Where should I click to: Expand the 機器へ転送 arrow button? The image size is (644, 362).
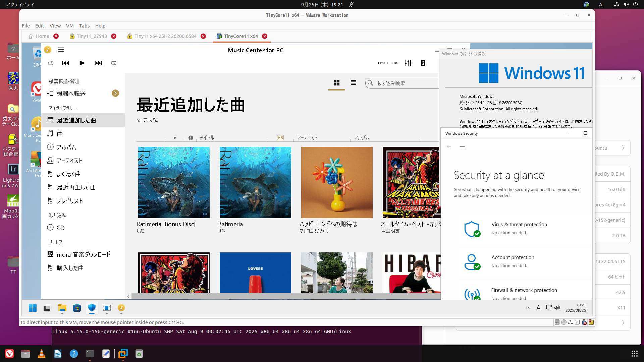(115, 94)
